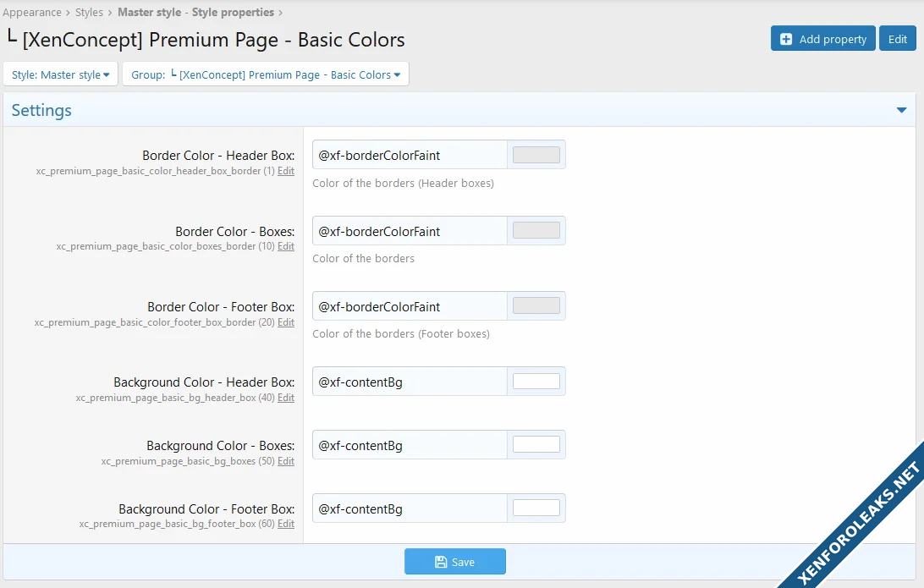Screen dimensions: 924x588
Task: Open color swatch for Background Color Header Box
Action: coord(536,382)
